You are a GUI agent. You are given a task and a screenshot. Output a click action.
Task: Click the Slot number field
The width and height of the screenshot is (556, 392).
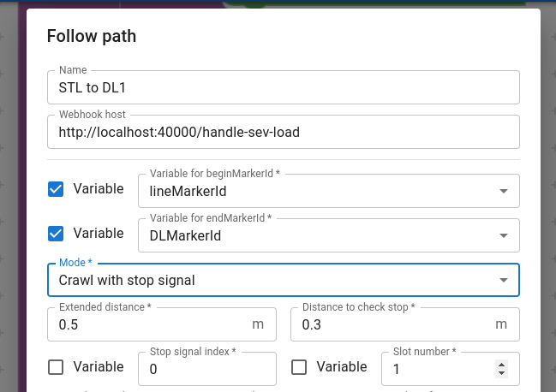(x=437, y=370)
